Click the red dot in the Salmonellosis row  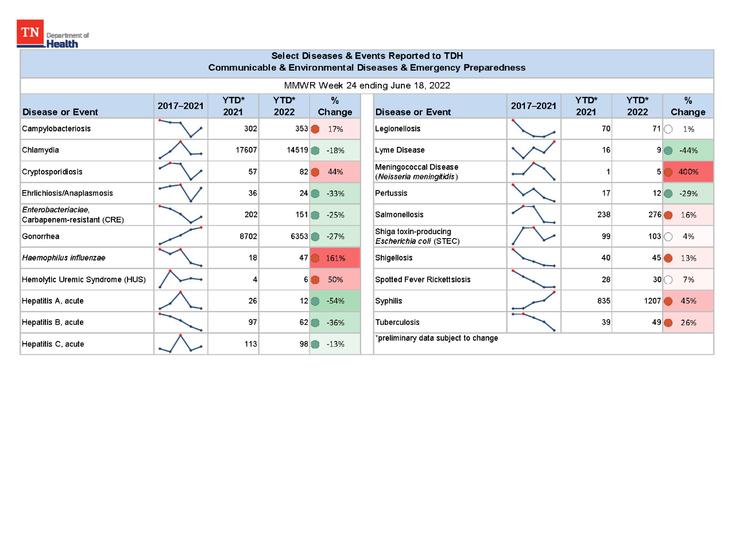point(668,215)
